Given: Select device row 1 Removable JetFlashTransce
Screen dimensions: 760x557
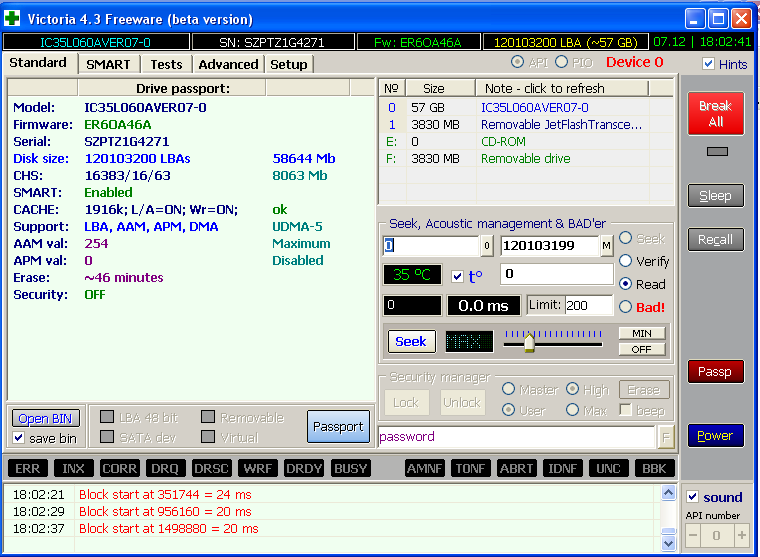Looking at the screenshot, I should (526, 125).
